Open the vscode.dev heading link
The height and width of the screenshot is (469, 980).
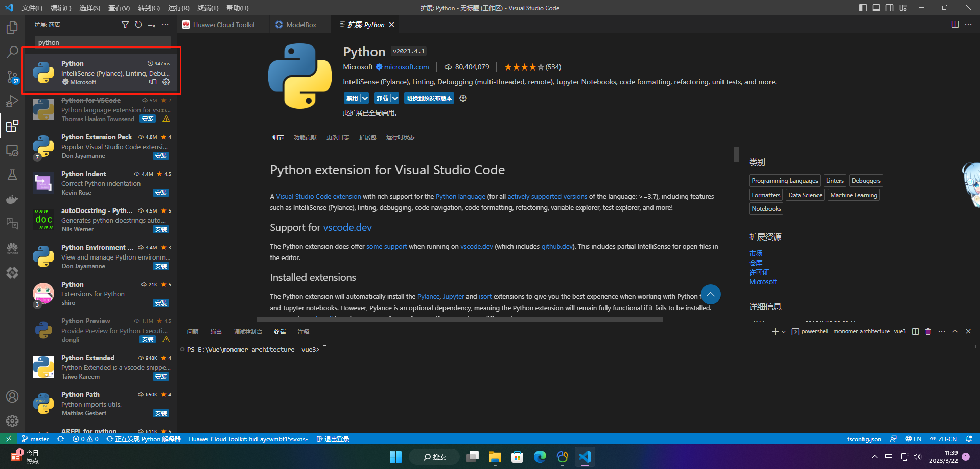tap(347, 227)
